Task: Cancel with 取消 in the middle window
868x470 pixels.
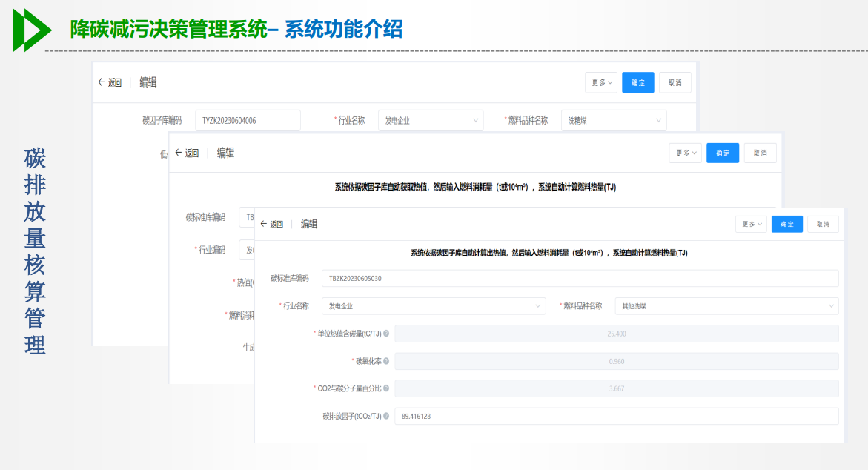Action: pyautogui.click(x=760, y=153)
